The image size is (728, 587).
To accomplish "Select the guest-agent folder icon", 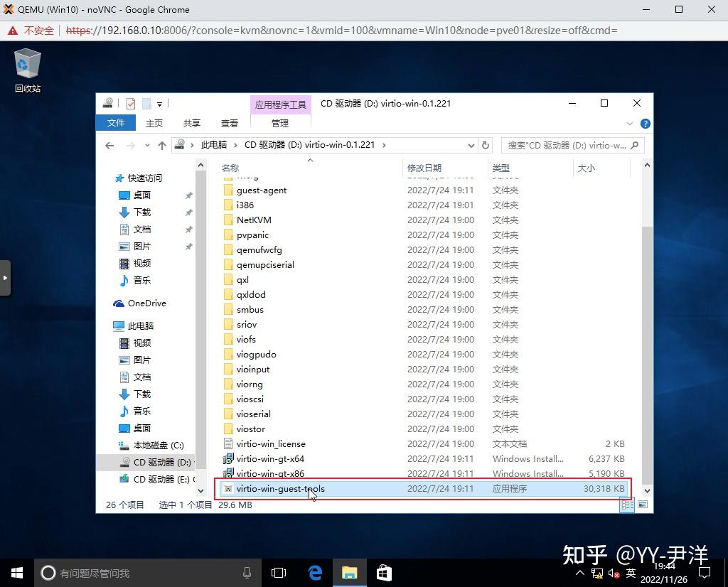I will [x=228, y=190].
